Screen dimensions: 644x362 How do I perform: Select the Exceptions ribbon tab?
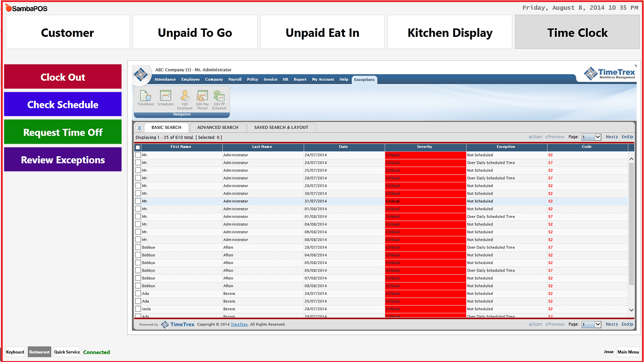pos(364,79)
